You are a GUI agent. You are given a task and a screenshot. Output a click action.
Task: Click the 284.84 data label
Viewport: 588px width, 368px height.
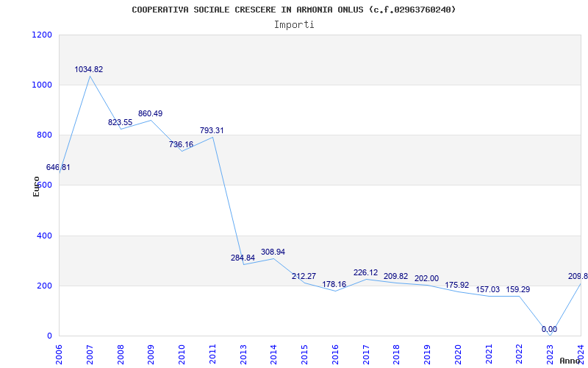[243, 258]
